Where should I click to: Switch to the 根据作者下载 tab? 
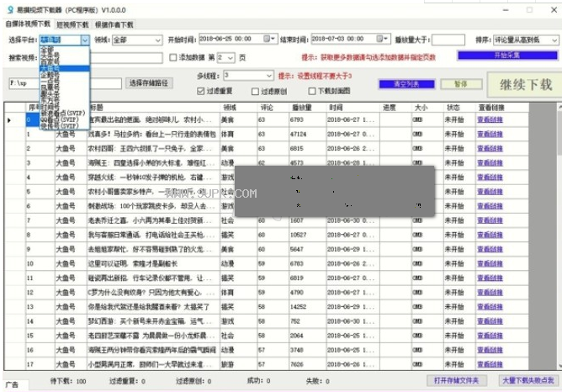tap(114, 24)
